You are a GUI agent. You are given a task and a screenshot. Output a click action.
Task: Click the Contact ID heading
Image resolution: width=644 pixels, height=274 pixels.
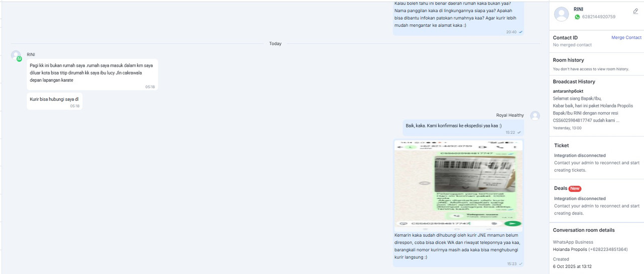pos(565,38)
